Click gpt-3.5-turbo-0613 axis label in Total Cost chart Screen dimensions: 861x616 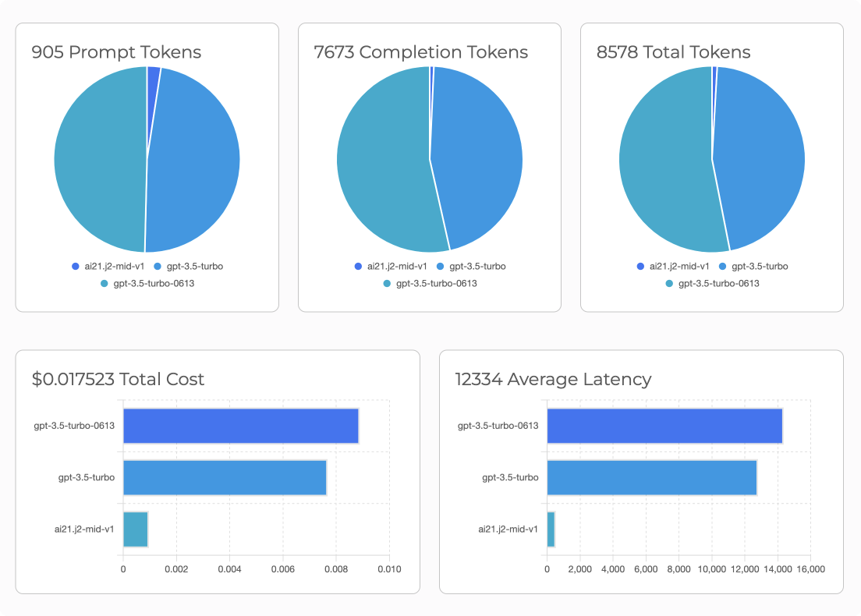point(74,426)
